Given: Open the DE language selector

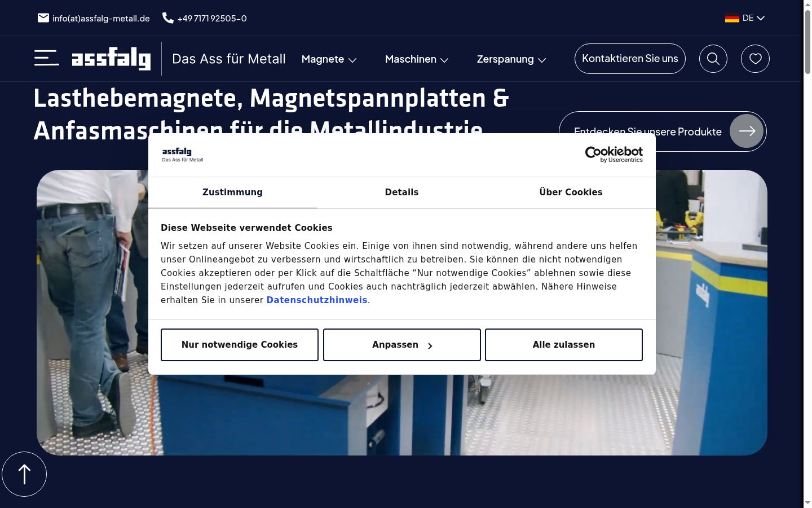Looking at the screenshot, I should pos(745,18).
